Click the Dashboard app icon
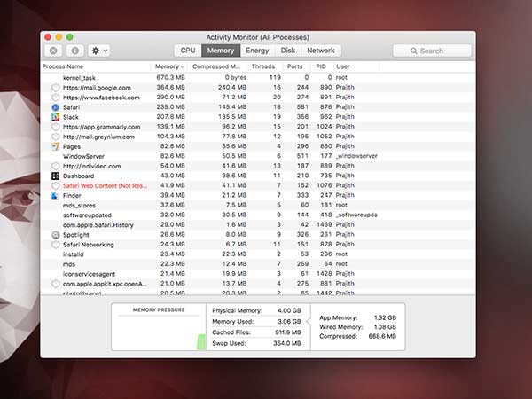532x399 pixels. [x=55, y=176]
